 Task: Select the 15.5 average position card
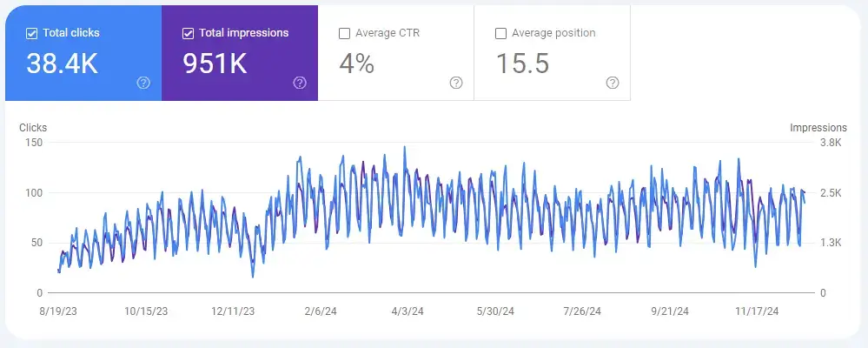tap(553, 53)
